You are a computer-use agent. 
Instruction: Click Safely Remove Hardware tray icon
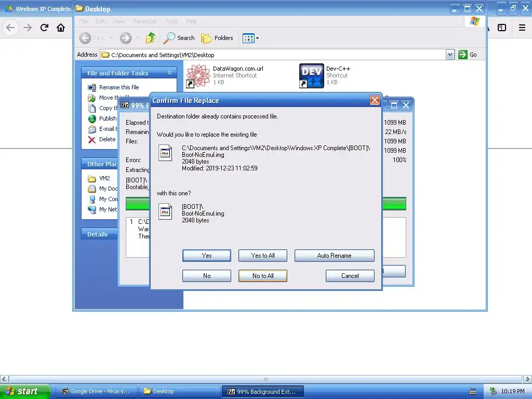click(x=493, y=392)
